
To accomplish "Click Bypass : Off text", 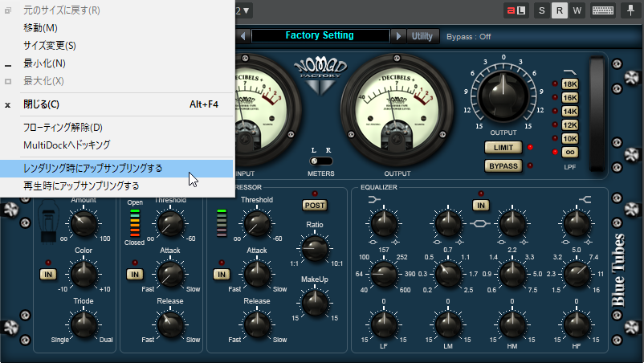I will click(469, 37).
